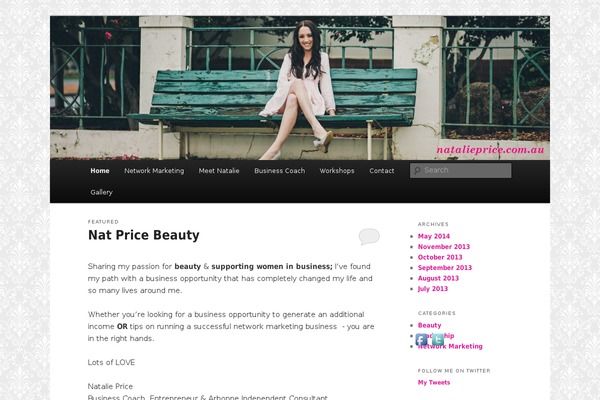The image size is (600, 400).
Task: Click the header banner photo
Action: click(300, 88)
